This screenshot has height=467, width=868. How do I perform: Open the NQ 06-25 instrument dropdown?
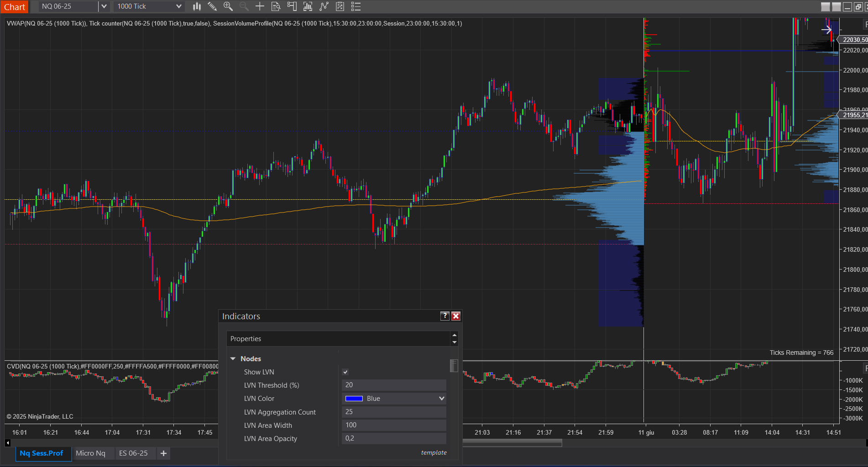pos(104,6)
